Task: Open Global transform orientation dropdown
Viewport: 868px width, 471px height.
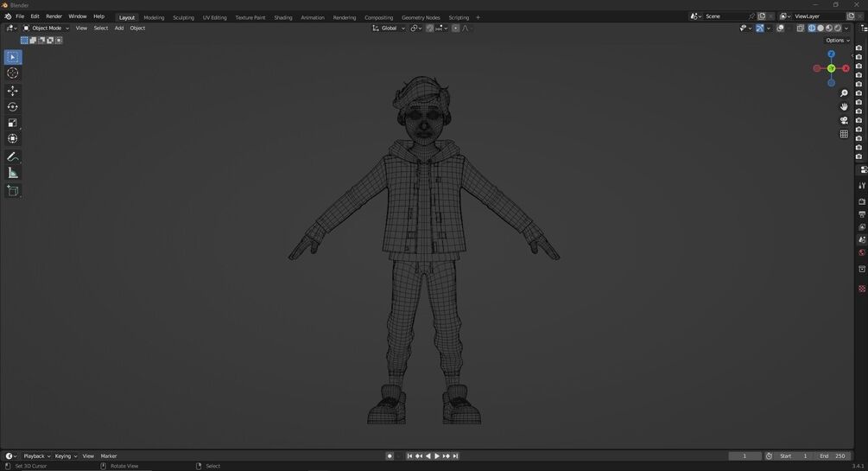Action: click(x=389, y=29)
